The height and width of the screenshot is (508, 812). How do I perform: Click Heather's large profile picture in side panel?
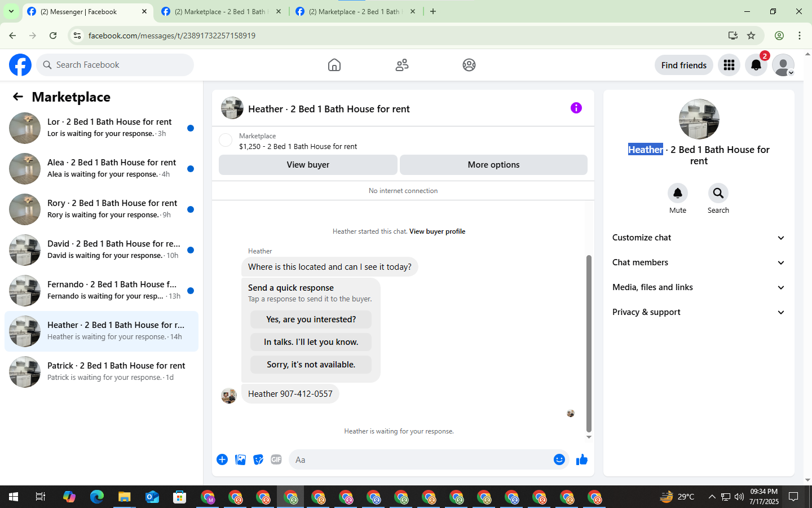coord(699,119)
